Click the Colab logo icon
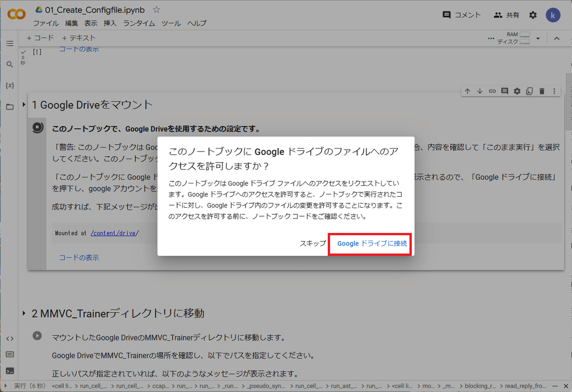The height and width of the screenshot is (392, 572). point(16,15)
